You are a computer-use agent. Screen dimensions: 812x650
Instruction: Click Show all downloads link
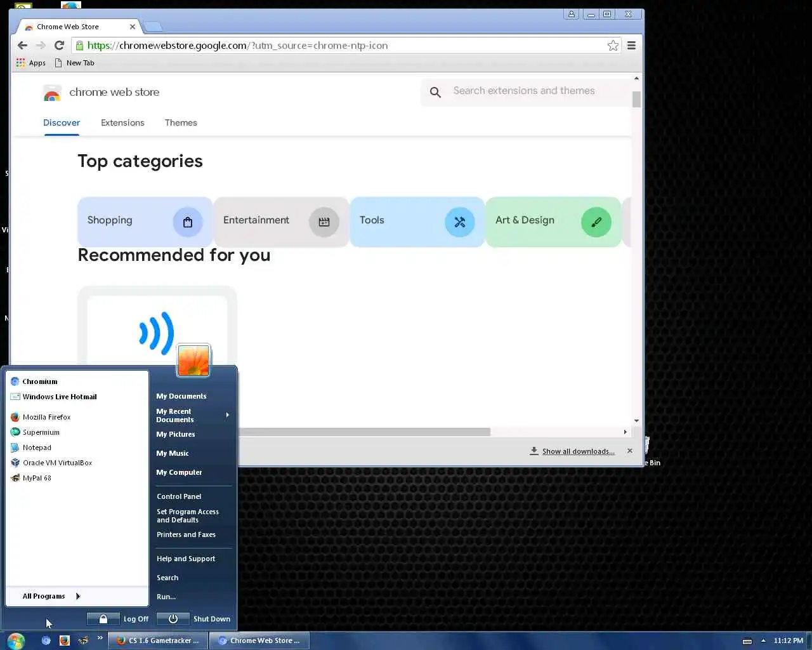coord(578,451)
